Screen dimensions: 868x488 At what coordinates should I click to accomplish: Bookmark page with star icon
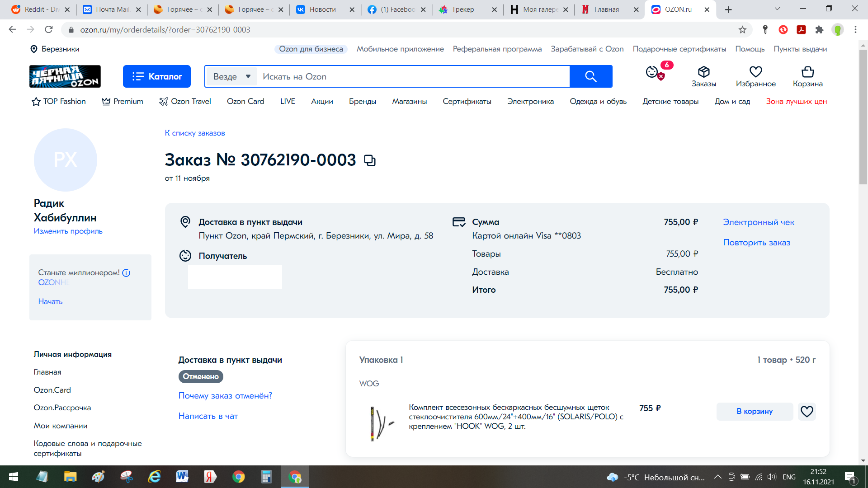(x=742, y=30)
